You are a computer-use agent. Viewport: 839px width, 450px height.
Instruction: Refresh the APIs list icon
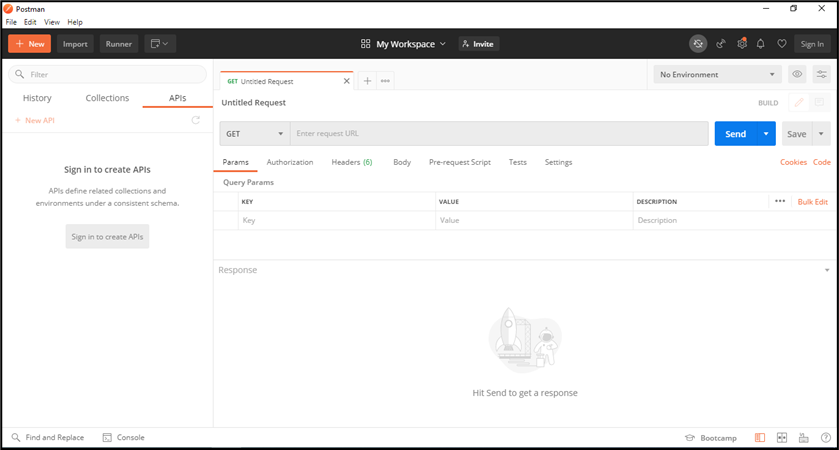[x=196, y=120]
